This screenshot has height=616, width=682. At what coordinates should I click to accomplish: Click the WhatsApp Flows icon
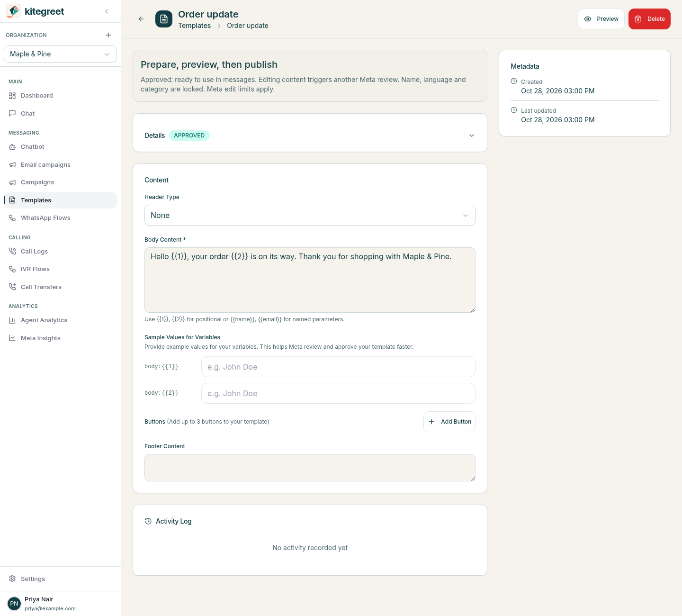click(12, 218)
